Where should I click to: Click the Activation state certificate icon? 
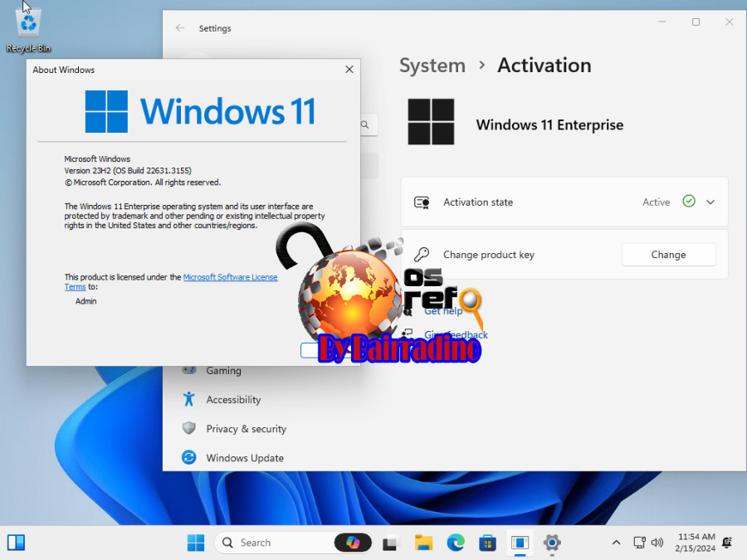pos(422,202)
